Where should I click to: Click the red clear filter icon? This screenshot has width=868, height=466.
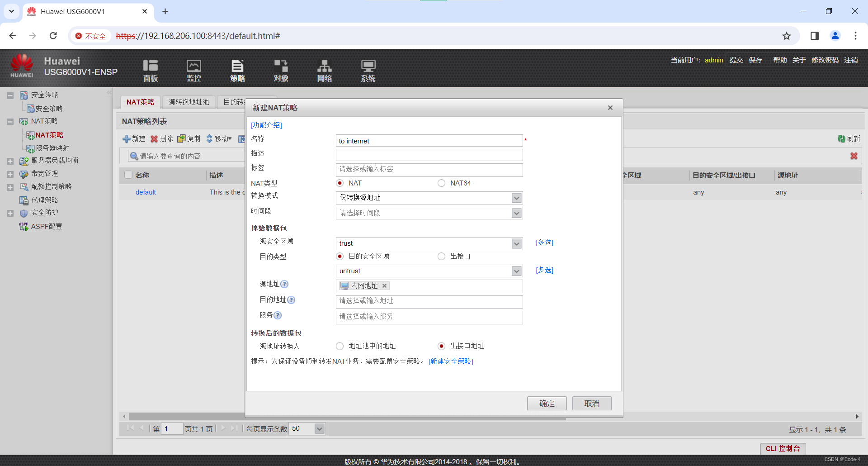[x=854, y=156]
